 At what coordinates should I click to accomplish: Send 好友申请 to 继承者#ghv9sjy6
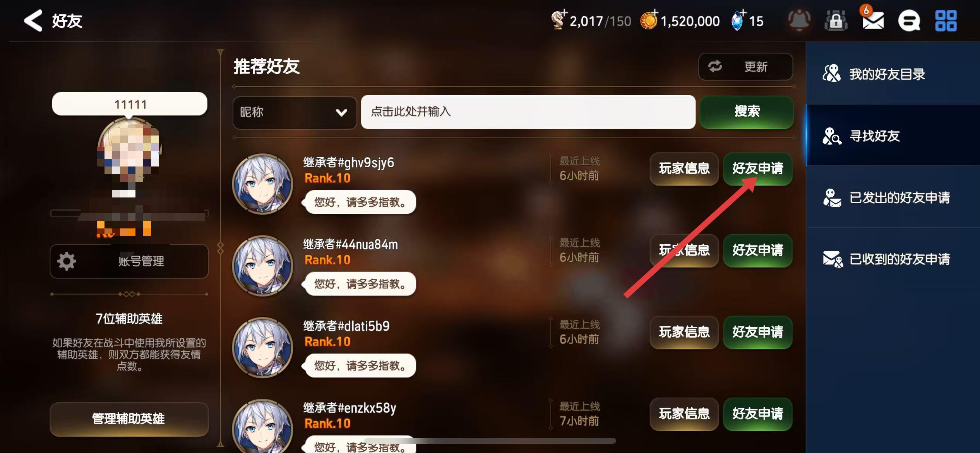point(758,168)
